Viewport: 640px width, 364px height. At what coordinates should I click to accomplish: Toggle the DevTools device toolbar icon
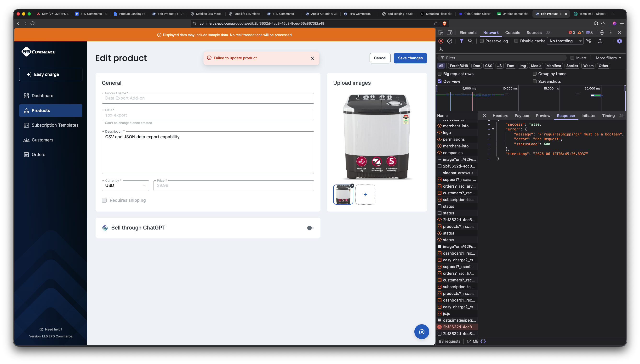pos(450,33)
